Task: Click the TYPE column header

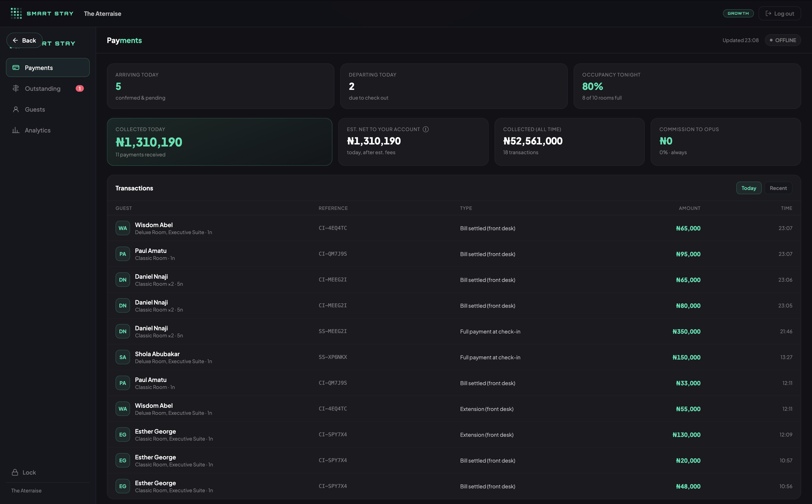Action: tap(466, 208)
